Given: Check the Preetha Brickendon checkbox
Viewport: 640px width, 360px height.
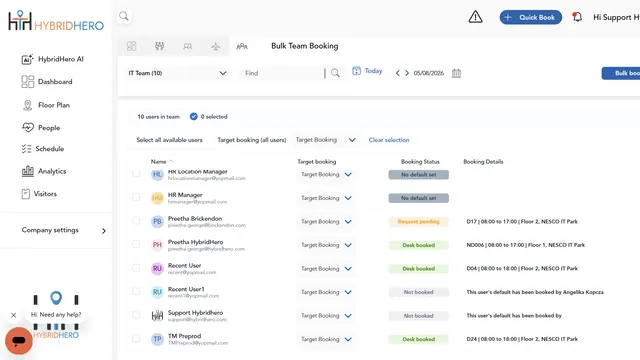Looking at the screenshot, I should (136, 220).
